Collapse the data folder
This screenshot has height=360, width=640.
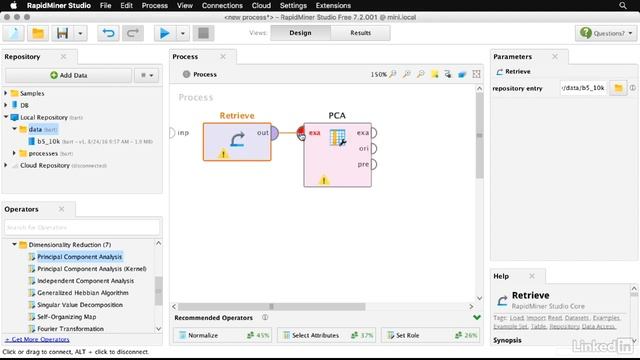(14, 129)
